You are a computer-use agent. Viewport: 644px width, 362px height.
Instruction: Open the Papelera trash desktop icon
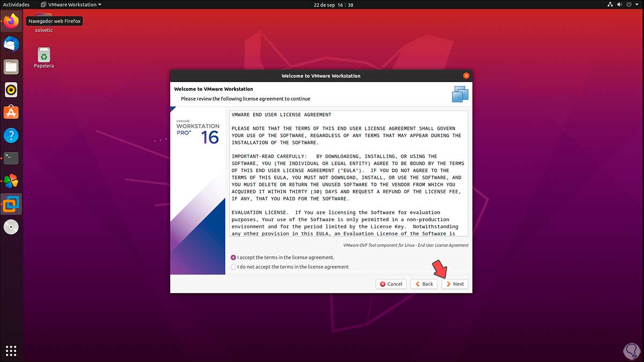pyautogui.click(x=44, y=56)
